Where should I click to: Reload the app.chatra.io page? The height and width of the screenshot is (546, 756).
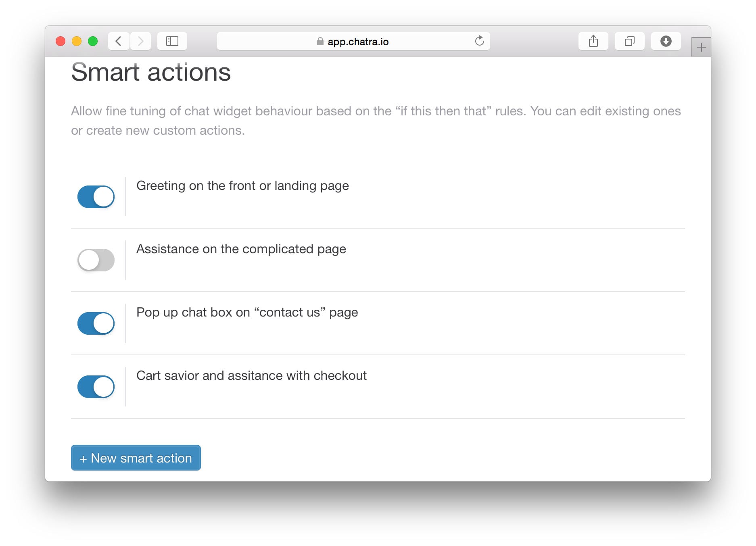tap(479, 41)
